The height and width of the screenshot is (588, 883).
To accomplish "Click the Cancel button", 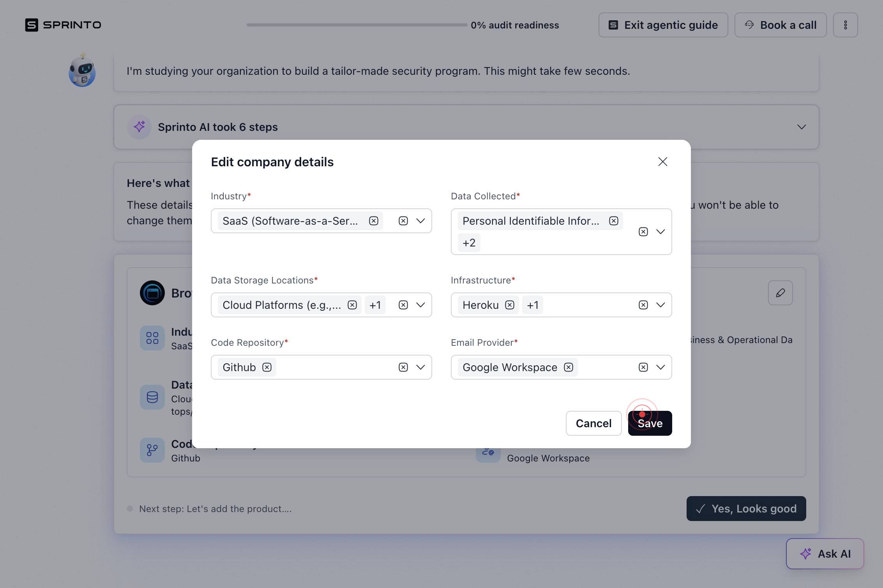I will click(593, 423).
